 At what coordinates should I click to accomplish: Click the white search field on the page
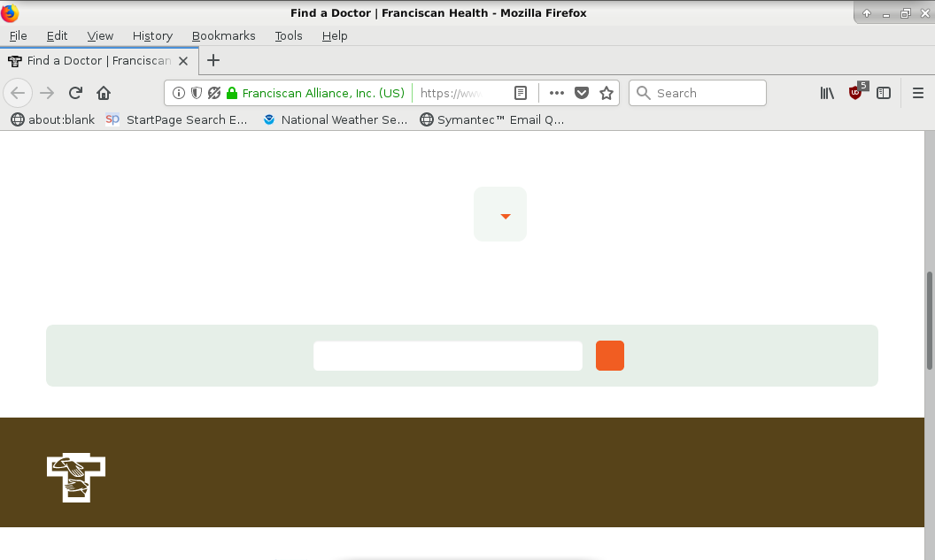tap(447, 356)
